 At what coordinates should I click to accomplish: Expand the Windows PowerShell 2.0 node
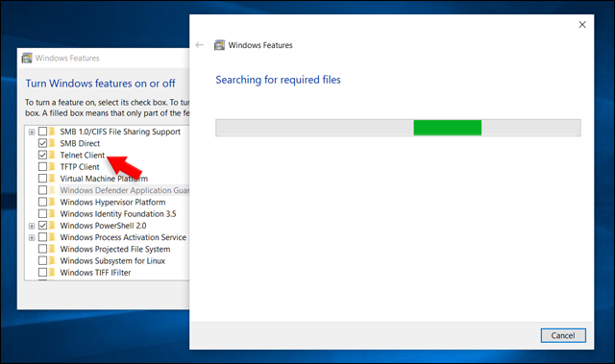(32, 226)
